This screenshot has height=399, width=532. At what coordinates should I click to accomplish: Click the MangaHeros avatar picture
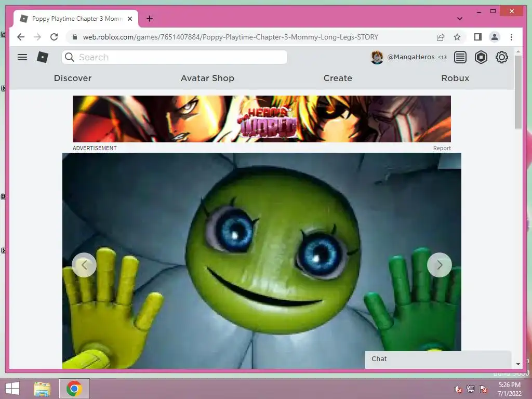[377, 57]
